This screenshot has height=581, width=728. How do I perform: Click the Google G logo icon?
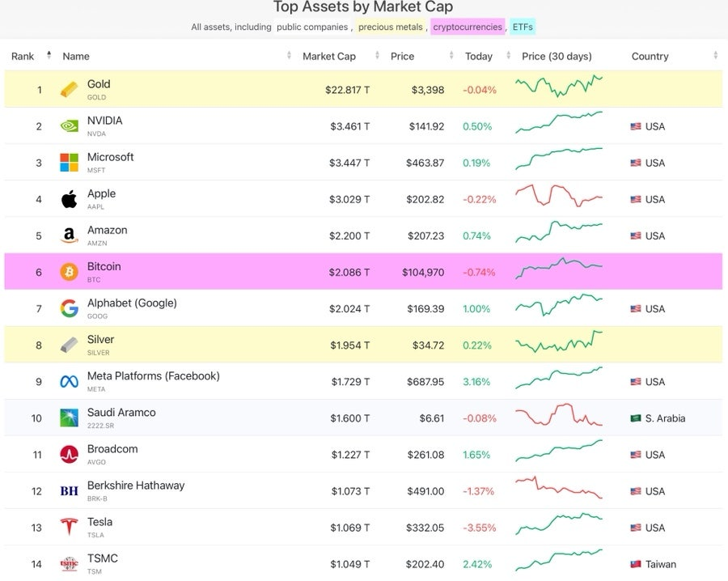click(70, 308)
